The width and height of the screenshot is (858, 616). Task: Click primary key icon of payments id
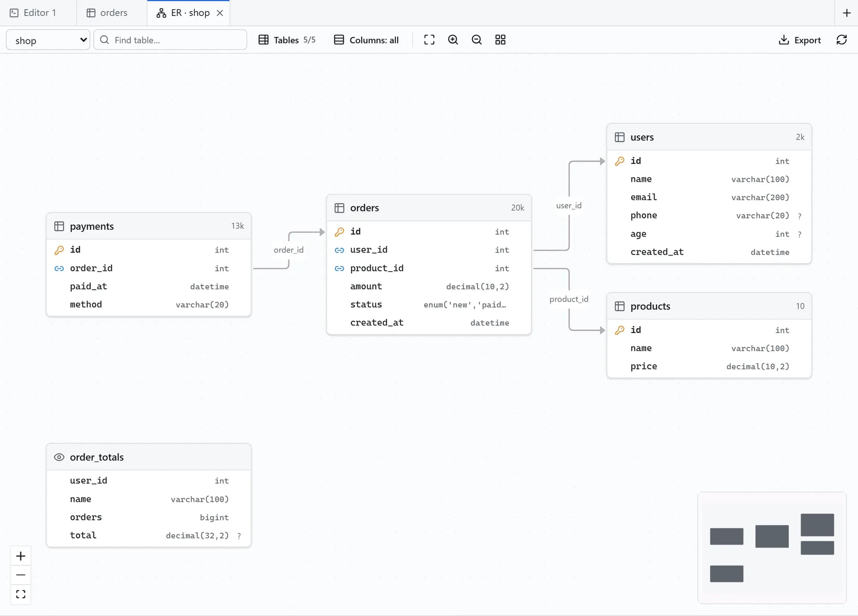59,250
